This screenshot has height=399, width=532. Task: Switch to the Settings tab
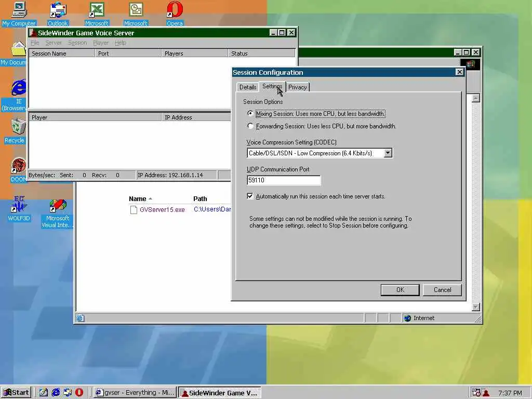272,86
